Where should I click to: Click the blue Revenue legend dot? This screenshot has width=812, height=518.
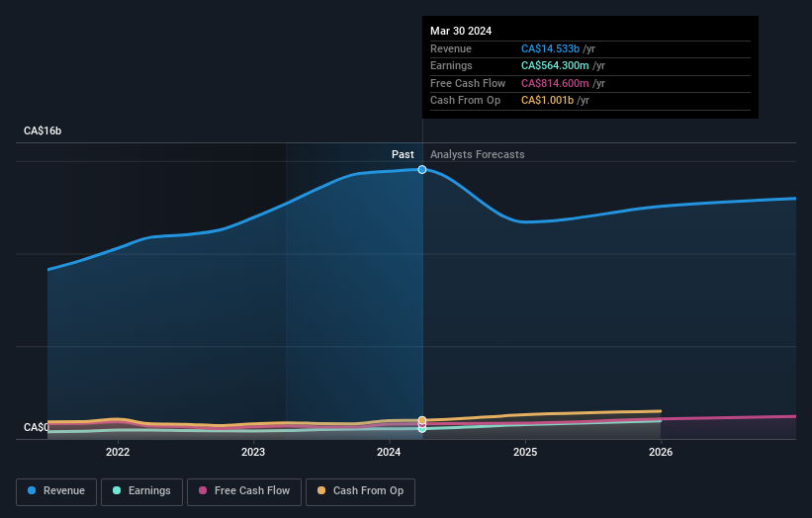(x=32, y=490)
